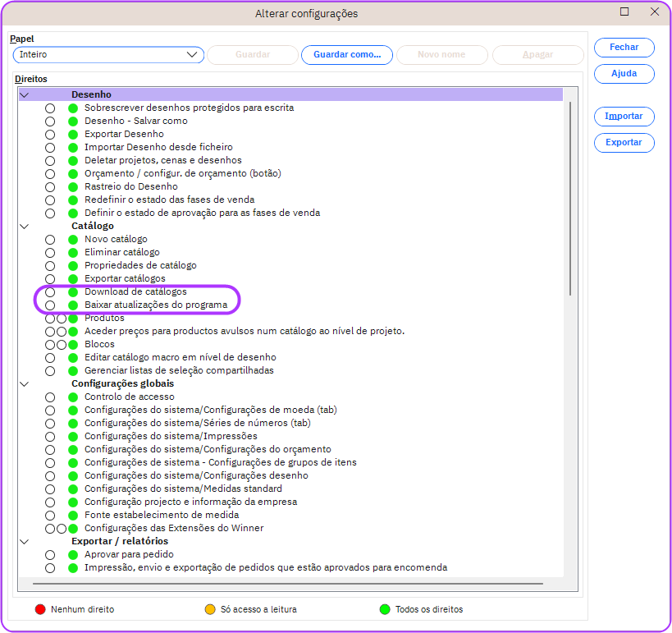Click green indicator for Aprovar para pedido

[73, 554]
